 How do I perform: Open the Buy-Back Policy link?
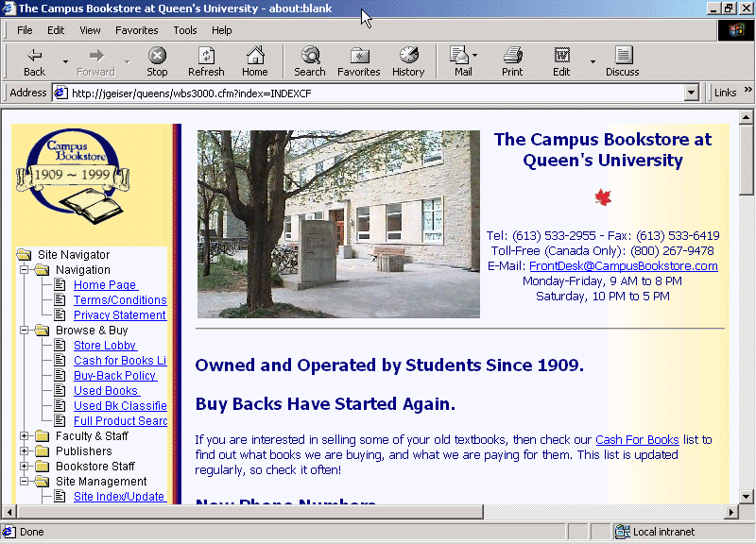[x=115, y=375]
